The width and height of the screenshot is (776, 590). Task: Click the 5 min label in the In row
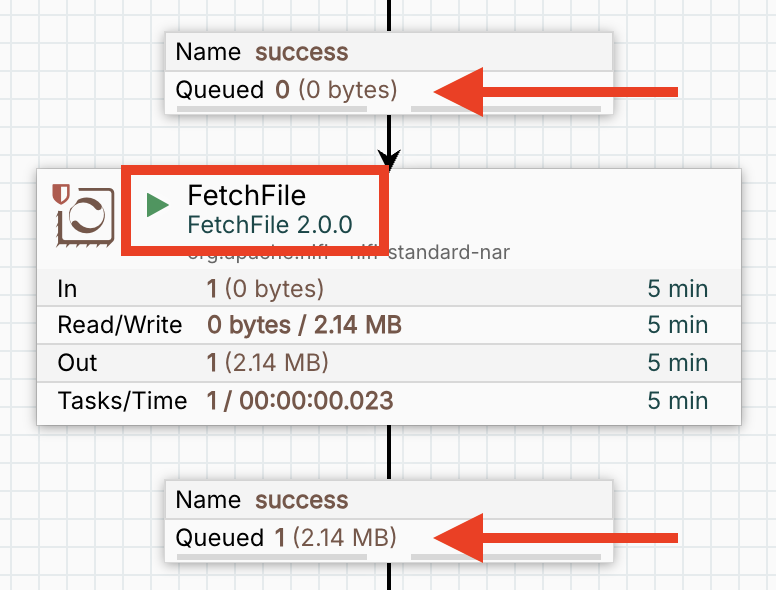[x=677, y=289]
